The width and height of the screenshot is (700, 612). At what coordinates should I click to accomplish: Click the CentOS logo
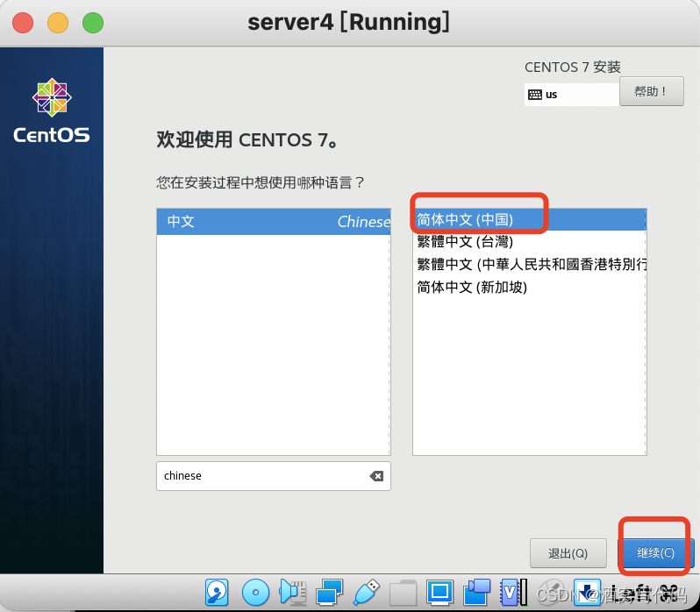click(x=52, y=110)
